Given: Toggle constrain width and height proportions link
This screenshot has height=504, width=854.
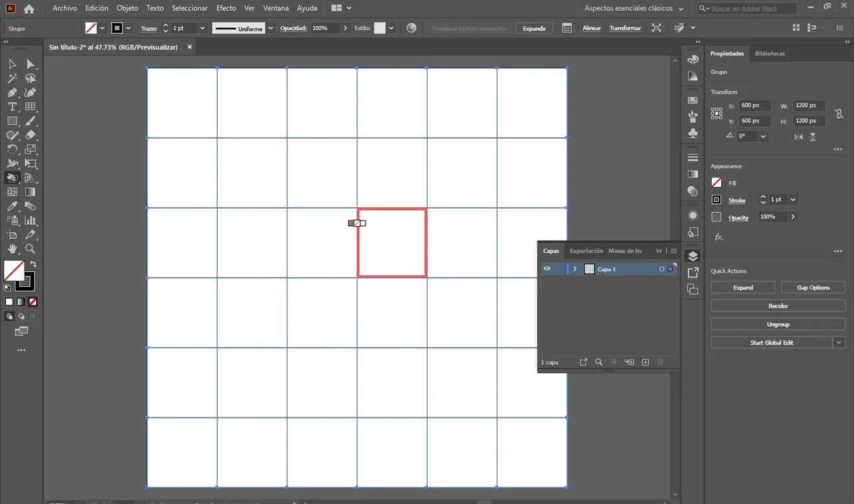Looking at the screenshot, I should (839, 113).
